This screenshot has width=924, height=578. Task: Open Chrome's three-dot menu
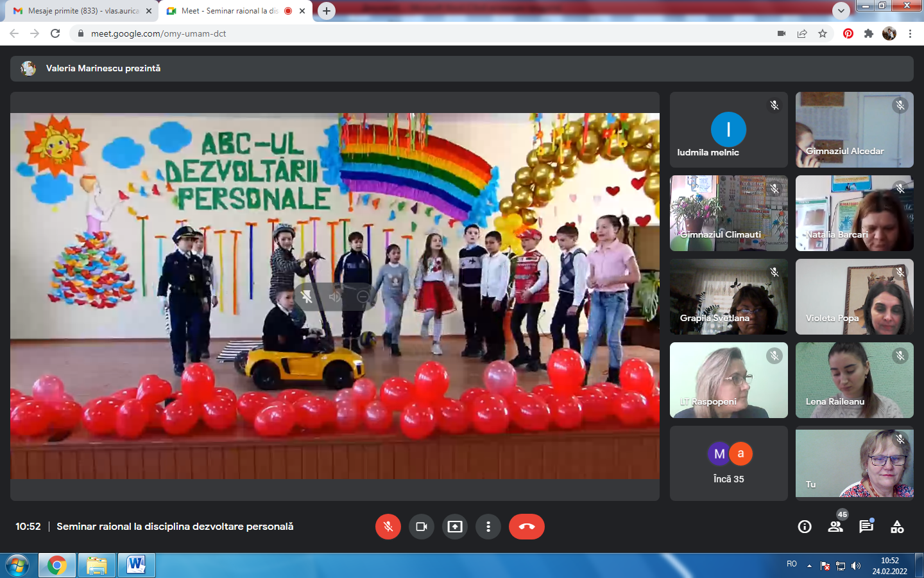tap(910, 33)
